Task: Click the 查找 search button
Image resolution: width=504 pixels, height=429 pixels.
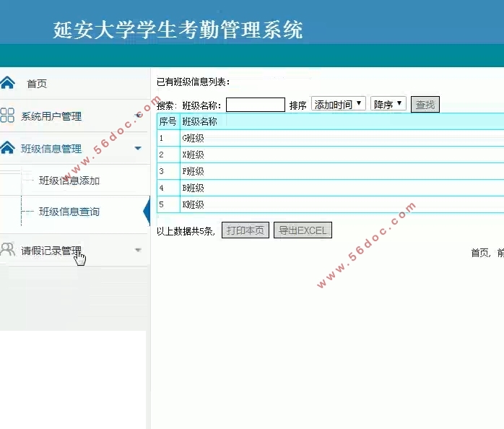Action: (x=425, y=105)
